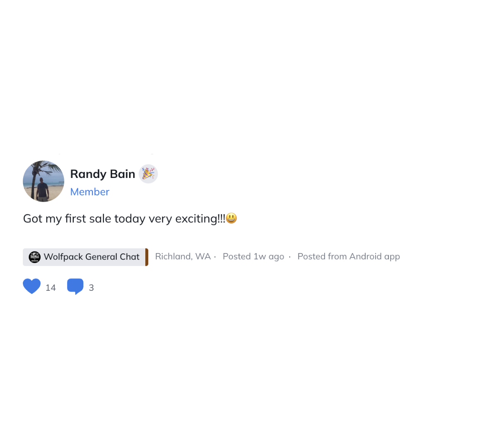
Task: View the 14 likes count
Action: [x=51, y=287]
